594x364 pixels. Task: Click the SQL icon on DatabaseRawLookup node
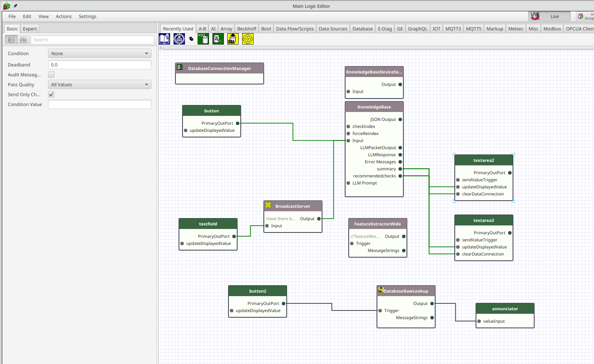(381, 290)
